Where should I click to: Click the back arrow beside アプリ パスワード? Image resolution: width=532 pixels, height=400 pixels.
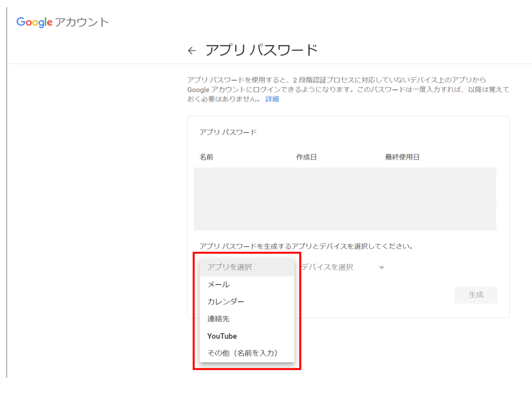tap(192, 51)
